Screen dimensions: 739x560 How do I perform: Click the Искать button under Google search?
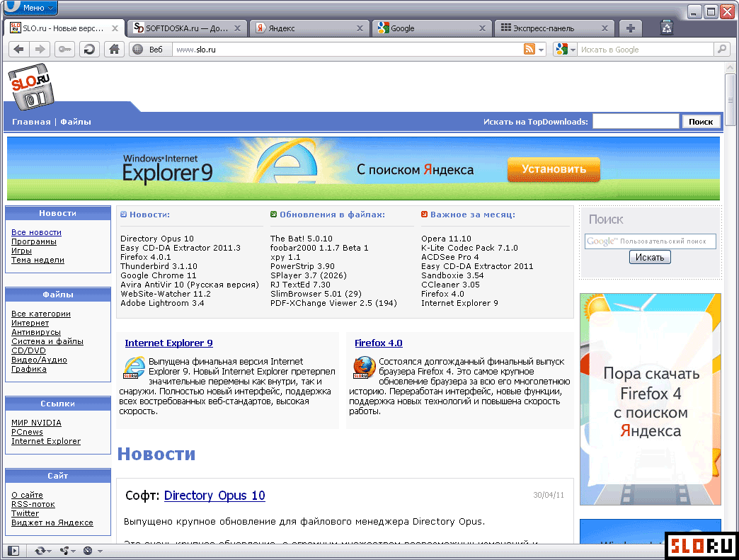pos(649,257)
